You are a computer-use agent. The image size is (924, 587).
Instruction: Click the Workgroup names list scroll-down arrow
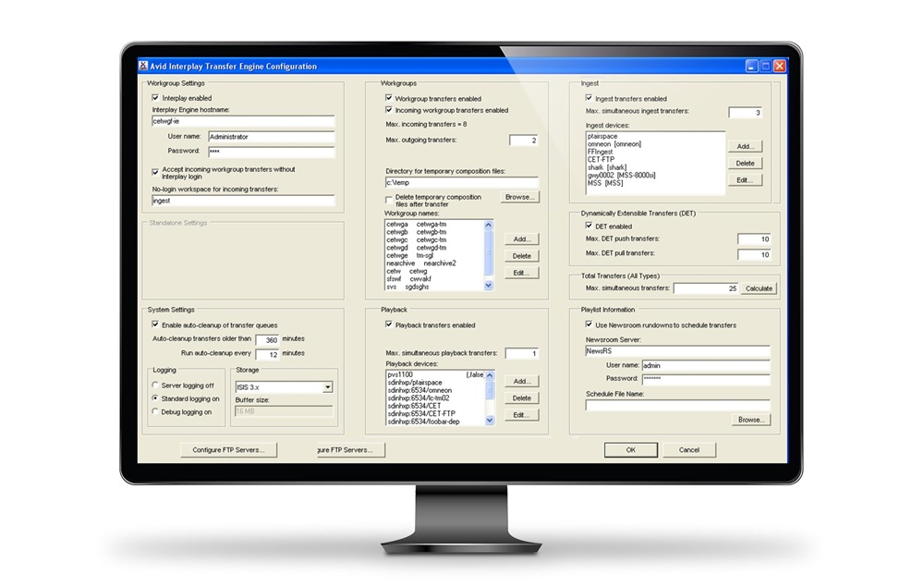[x=488, y=286]
